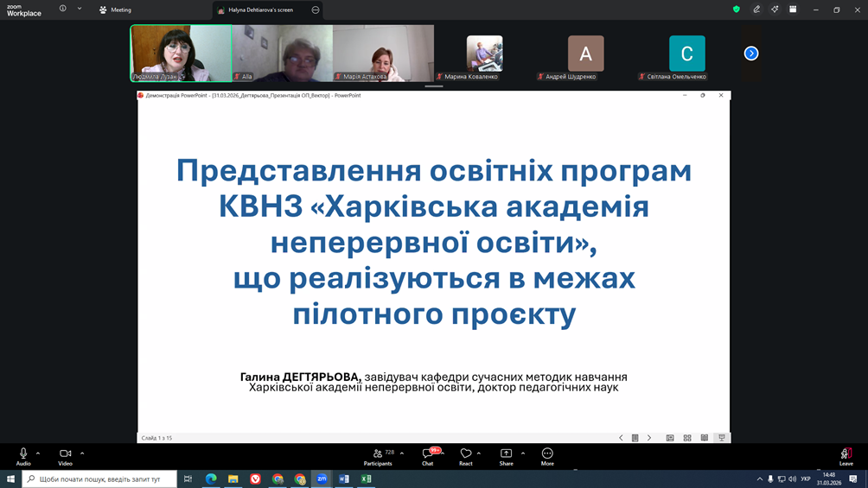The width and height of the screenshot is (868, 488).
Task: Open the meeting info icon
Action: click(63, 10)
